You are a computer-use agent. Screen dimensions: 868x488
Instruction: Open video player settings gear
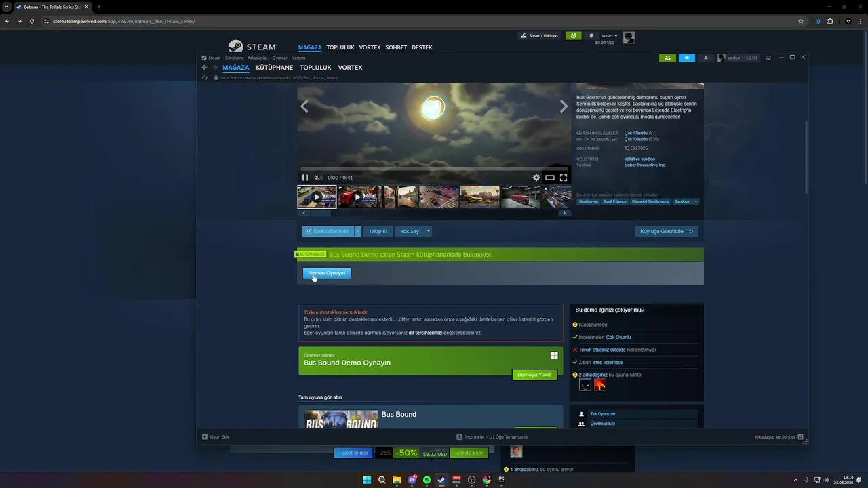[x=536, y=178]
